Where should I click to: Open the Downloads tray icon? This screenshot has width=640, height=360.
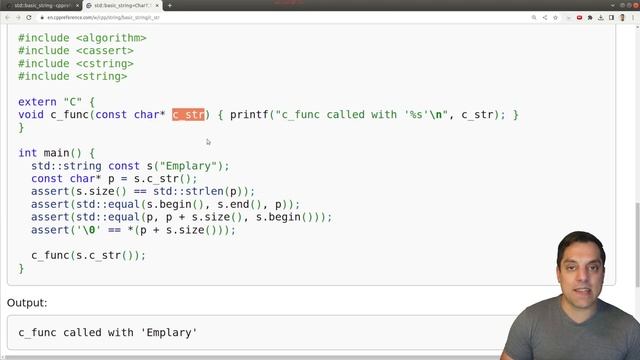[x=601, y=18]
